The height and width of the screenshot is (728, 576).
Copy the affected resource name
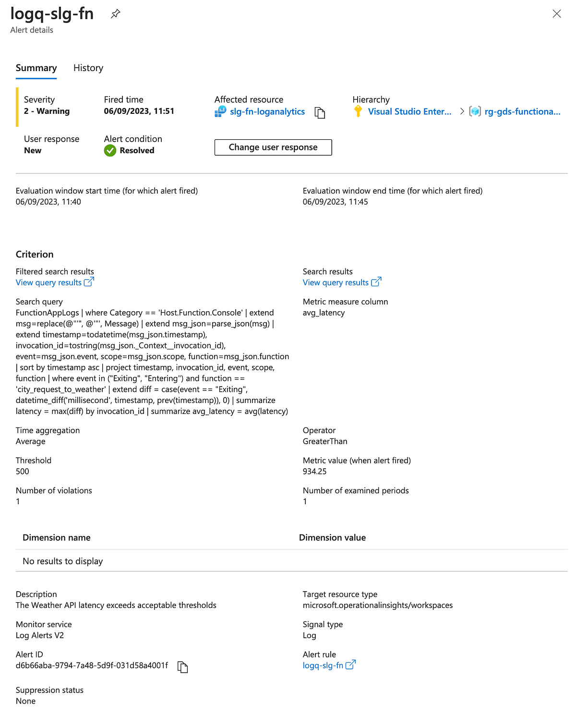click(x=320, y=112)
